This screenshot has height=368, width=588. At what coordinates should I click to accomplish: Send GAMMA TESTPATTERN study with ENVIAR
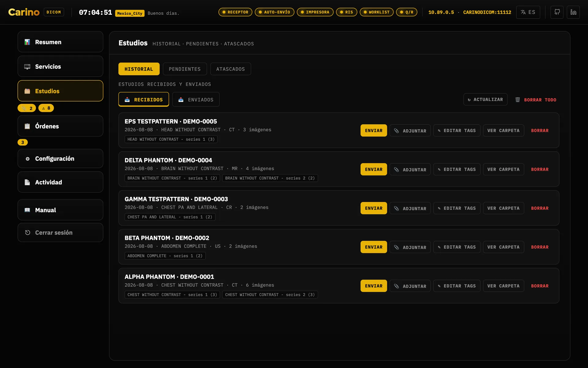(374, 208)
